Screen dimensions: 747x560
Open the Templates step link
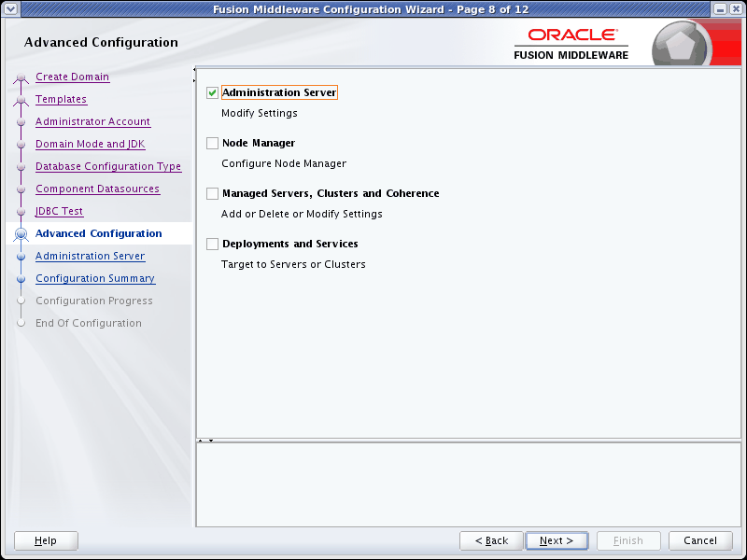coord(61,99)
